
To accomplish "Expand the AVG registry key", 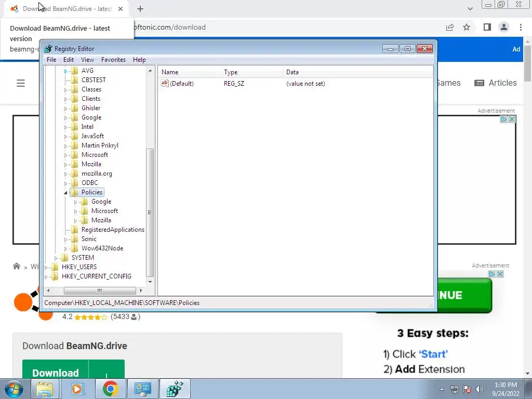I will coord(65,71).
